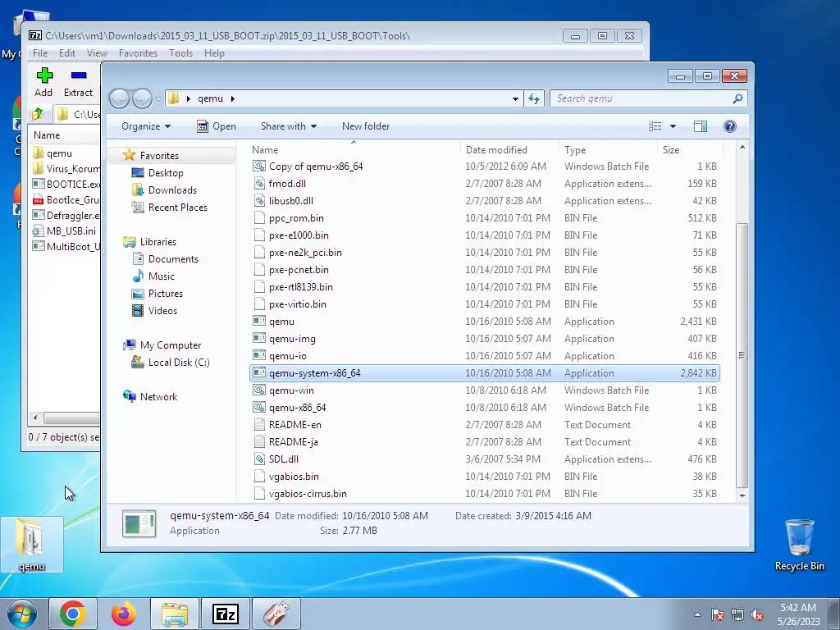Image resolution: width=840 pixels, height=630 pixels.
Task: Select the SDL.dll file icon
Action: (259, 459)
